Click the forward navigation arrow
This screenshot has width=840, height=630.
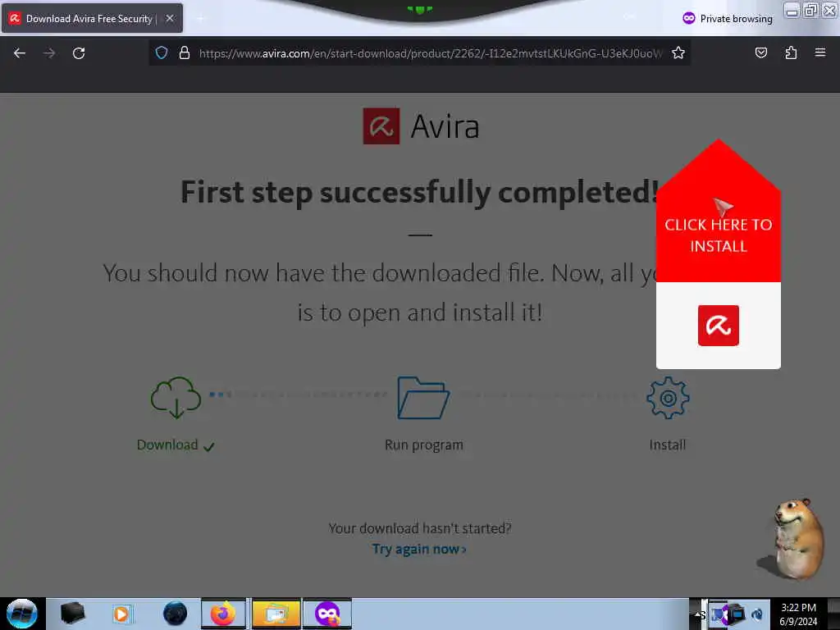click(49, 53)
